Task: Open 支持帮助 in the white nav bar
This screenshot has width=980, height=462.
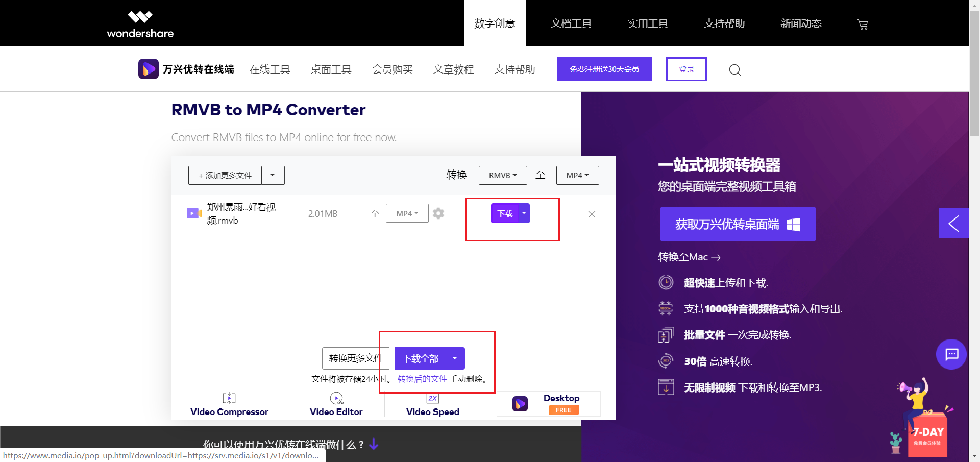Action: tap(514, 69)
